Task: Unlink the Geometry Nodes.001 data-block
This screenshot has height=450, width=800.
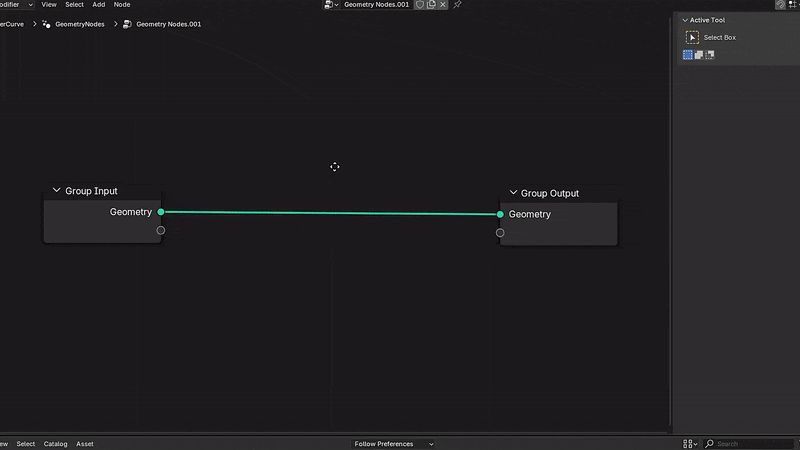Action: click(444, 5)
